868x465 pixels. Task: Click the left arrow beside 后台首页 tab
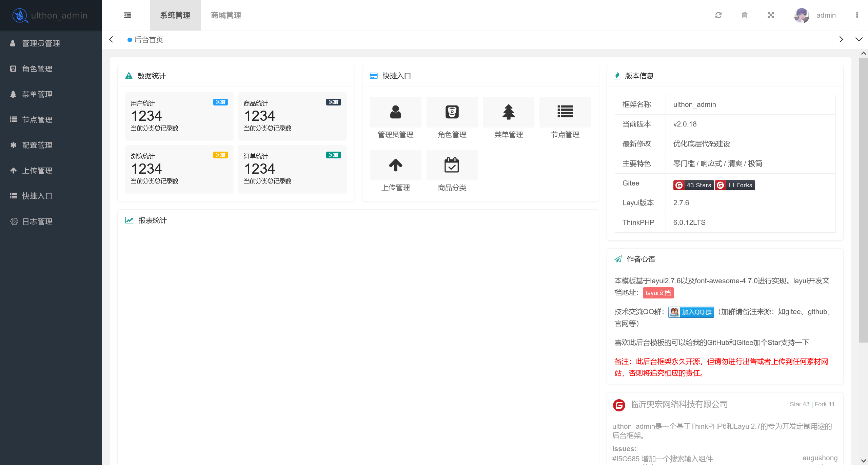[111, 39]
